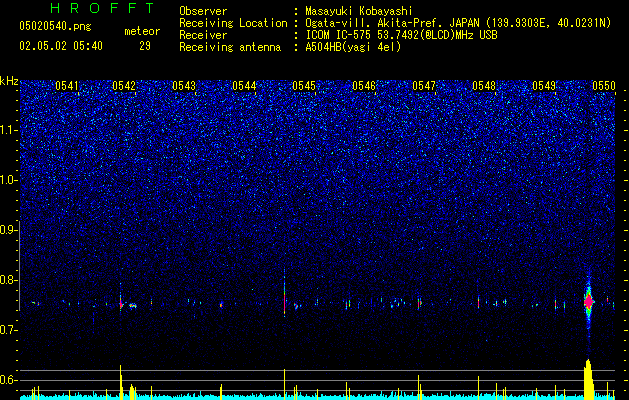Image resolution: width=629 pixels, height=400 pixels.
Task: Click the 0550 time marker
Action: pos(604,86)
